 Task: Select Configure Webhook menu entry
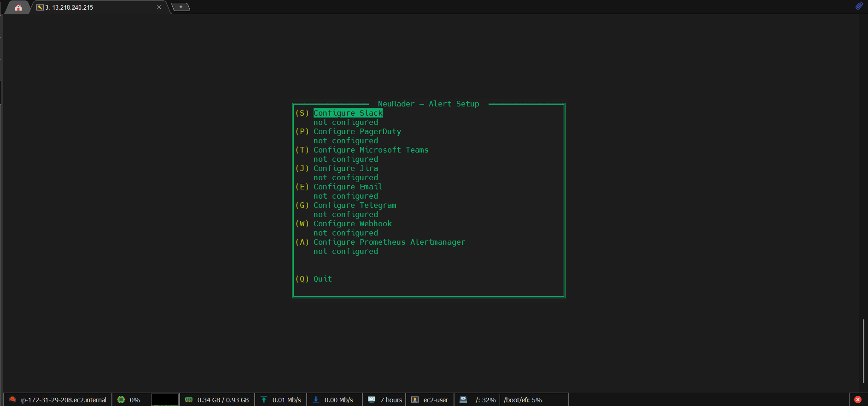pyautogui.click(x=353, y=224)
